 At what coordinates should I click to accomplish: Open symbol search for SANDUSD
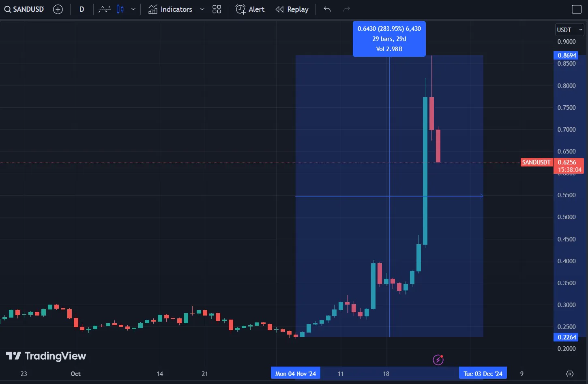(24, 9)
